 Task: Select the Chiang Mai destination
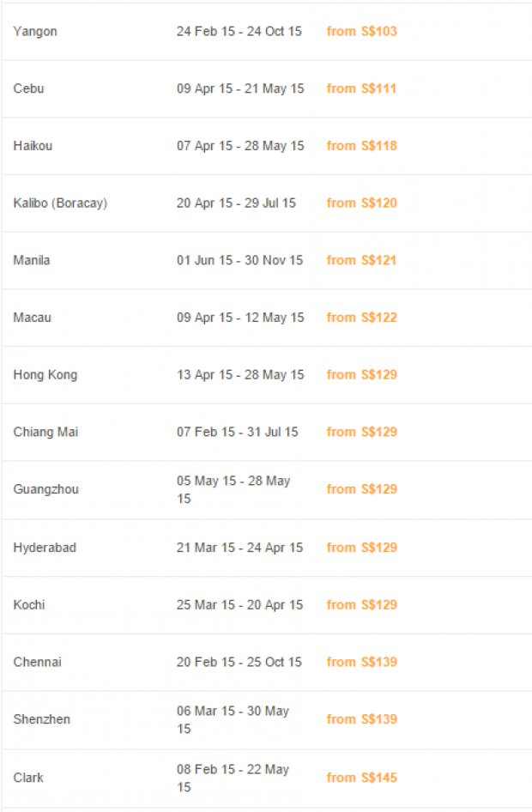[x=45, y=432]
